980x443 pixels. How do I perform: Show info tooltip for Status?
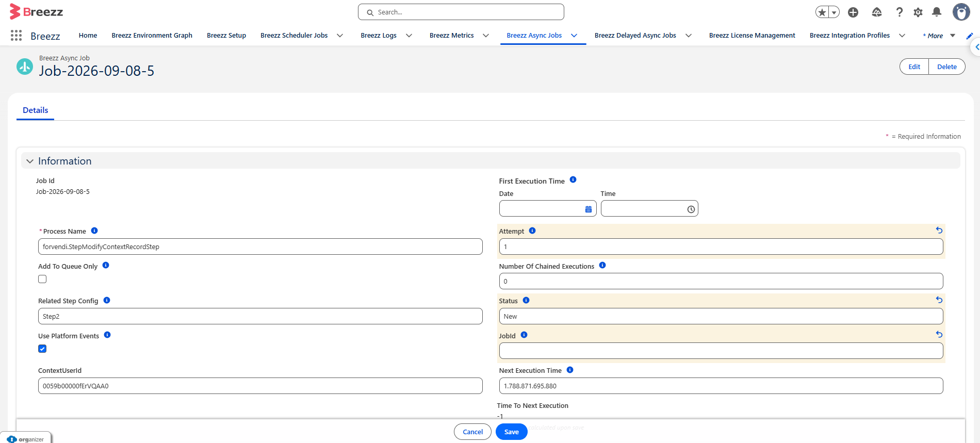(526, 300)
